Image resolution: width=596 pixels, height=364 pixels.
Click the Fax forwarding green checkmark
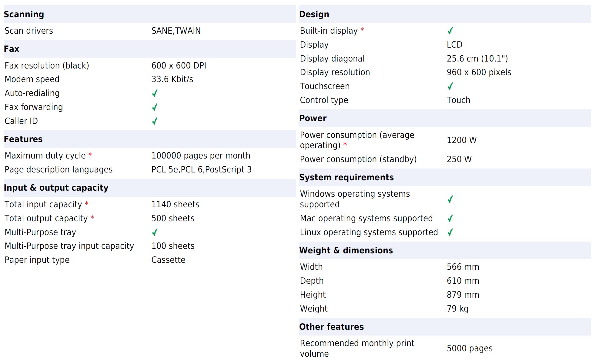pyautogui.click(x=155, y=107)
